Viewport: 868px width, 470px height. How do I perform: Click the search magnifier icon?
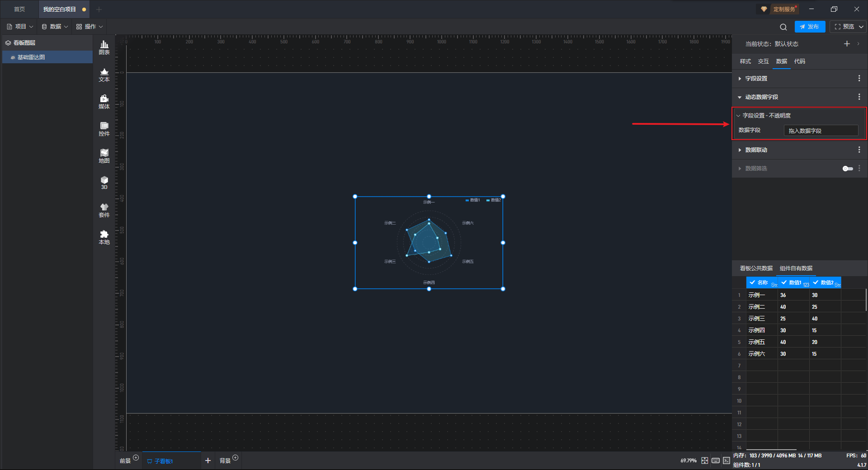(783, 27)
